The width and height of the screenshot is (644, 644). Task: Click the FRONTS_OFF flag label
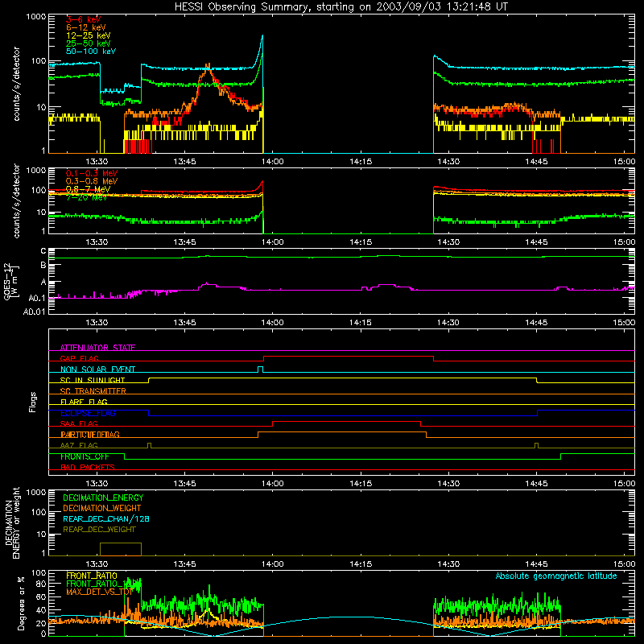coord(85,456)
